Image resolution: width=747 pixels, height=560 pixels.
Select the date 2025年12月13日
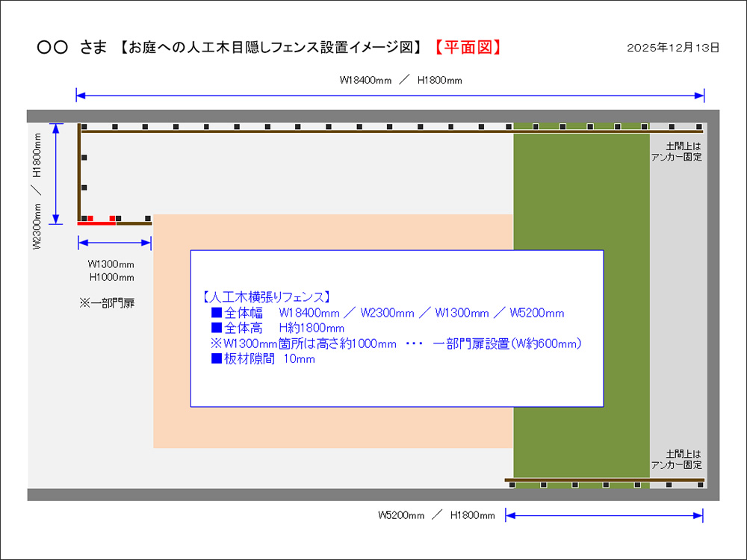click(x=673, y=48)
